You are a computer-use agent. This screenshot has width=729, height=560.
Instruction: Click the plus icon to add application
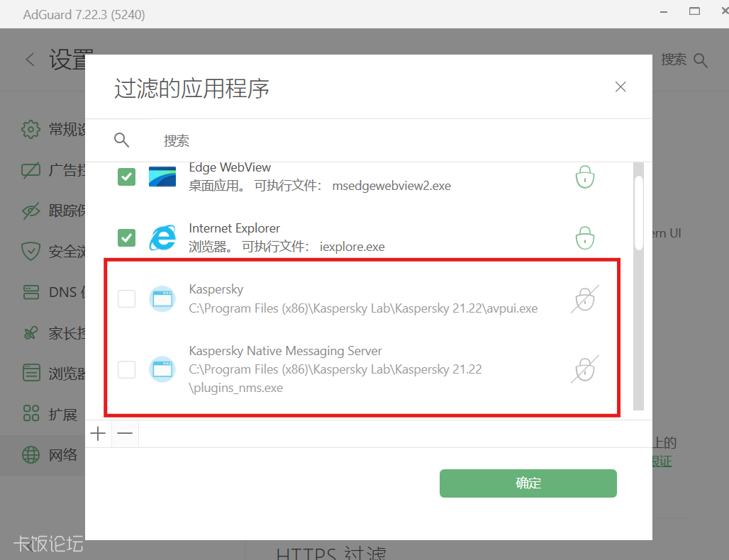tap(99, 434)
